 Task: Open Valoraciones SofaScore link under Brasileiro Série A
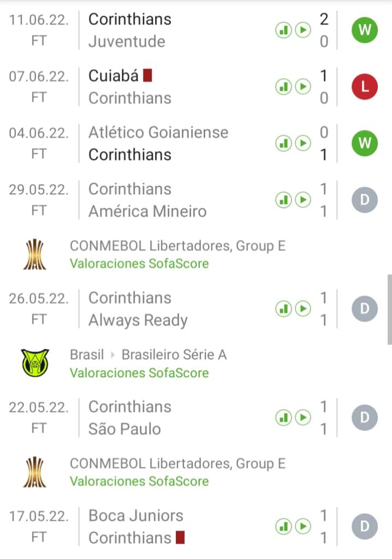click(x=139, y=373)
